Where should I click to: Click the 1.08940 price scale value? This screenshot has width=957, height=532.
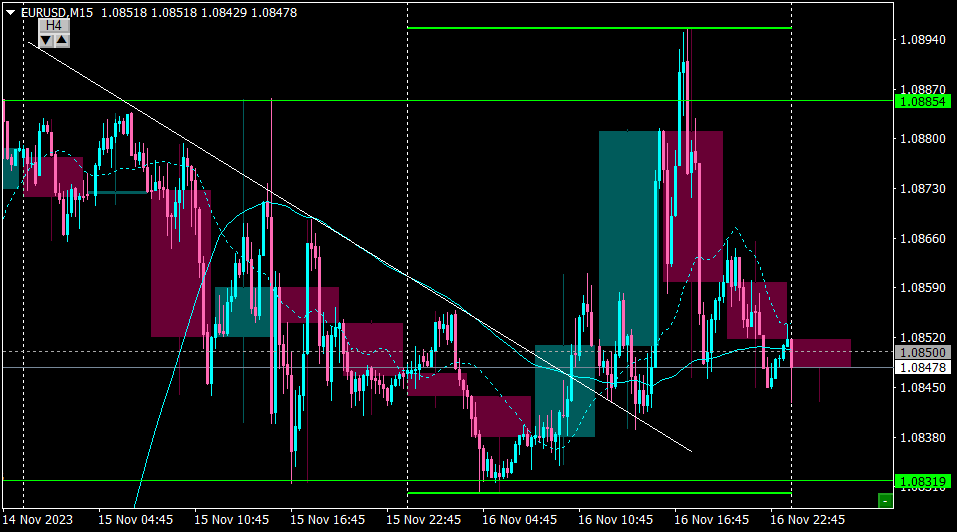[923, 40]
